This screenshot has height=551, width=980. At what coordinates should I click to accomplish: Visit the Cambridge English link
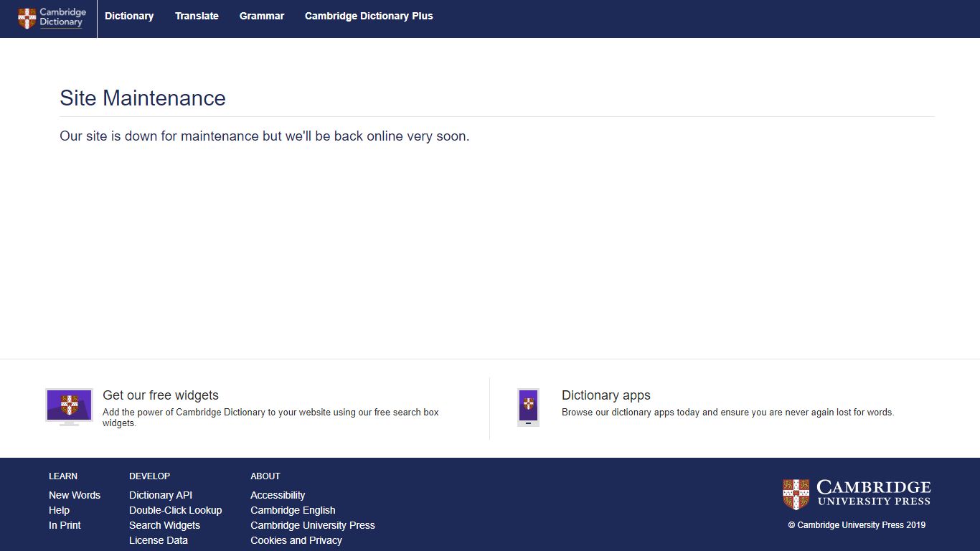(293, 510)
